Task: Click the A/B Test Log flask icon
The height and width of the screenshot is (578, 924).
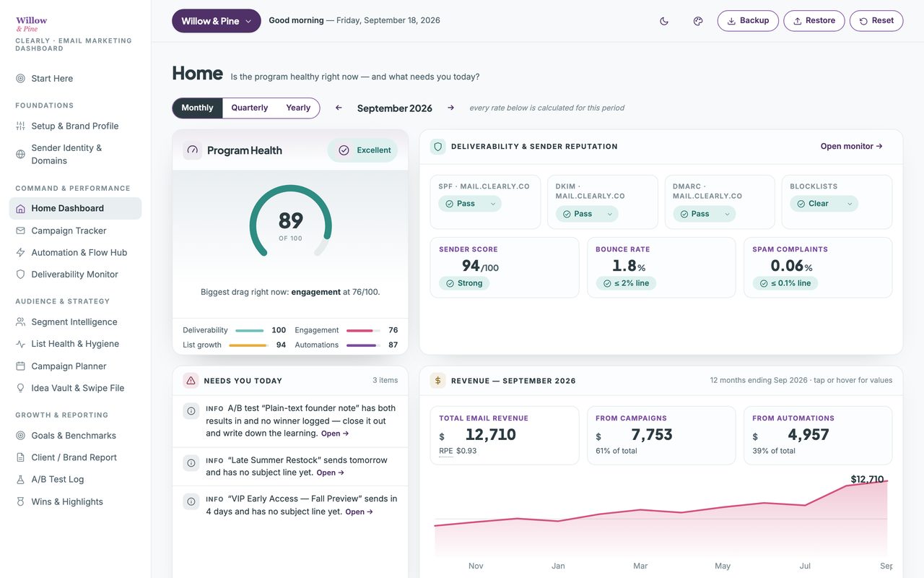Action: click(20, 479)
